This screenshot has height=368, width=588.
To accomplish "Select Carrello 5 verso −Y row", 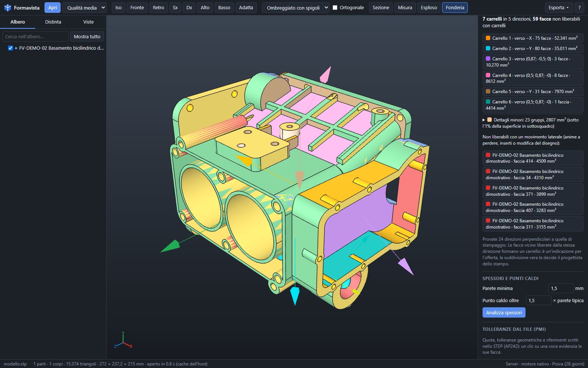I will pyautogui.click(x=533, y=91).
